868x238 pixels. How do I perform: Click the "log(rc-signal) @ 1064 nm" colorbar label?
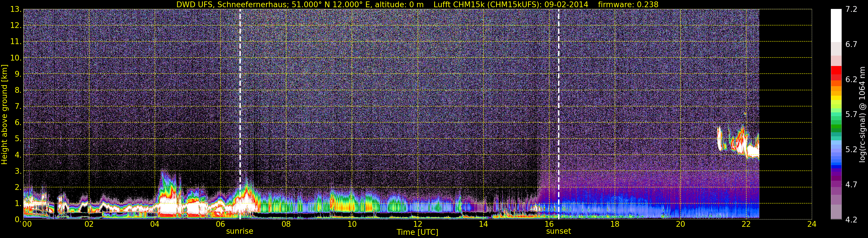click(863, 114)
